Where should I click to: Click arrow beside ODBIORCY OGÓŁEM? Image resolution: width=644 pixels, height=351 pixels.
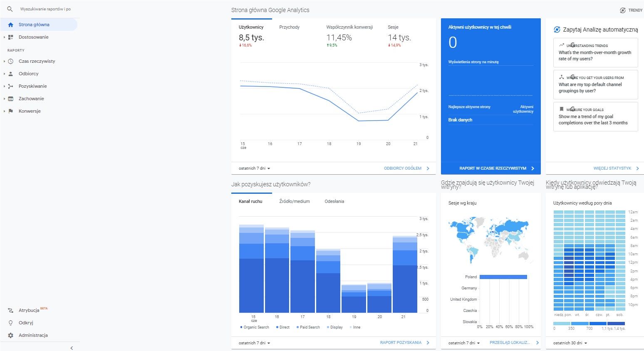tap(428, 168)
